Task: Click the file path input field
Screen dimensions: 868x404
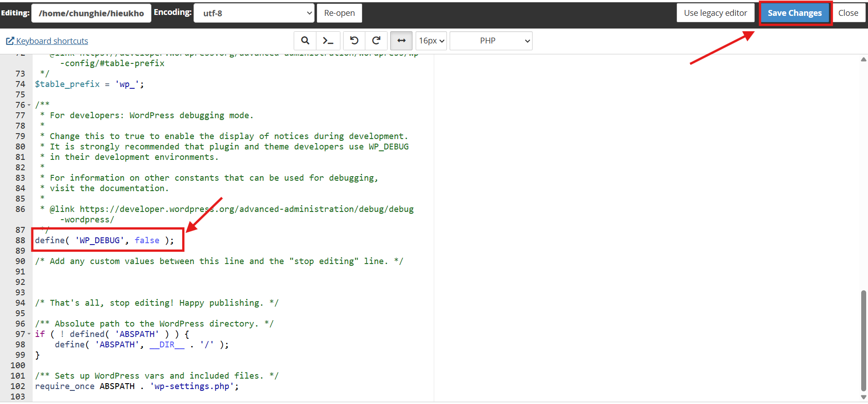Action: (91, 13)
